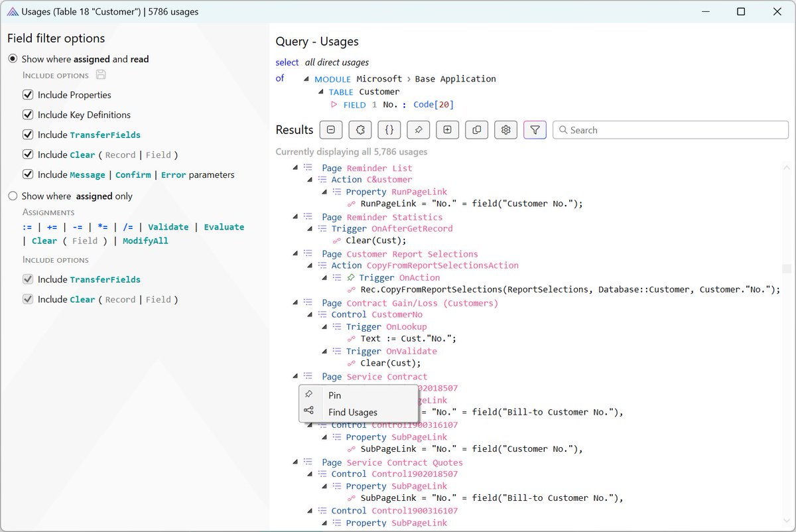
Task: Click the results vertical scrollbar thumb
Action: point(787,269)
